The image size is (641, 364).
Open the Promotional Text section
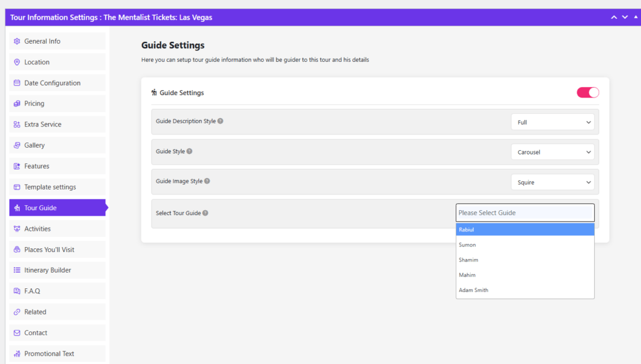tap(16, 353)
